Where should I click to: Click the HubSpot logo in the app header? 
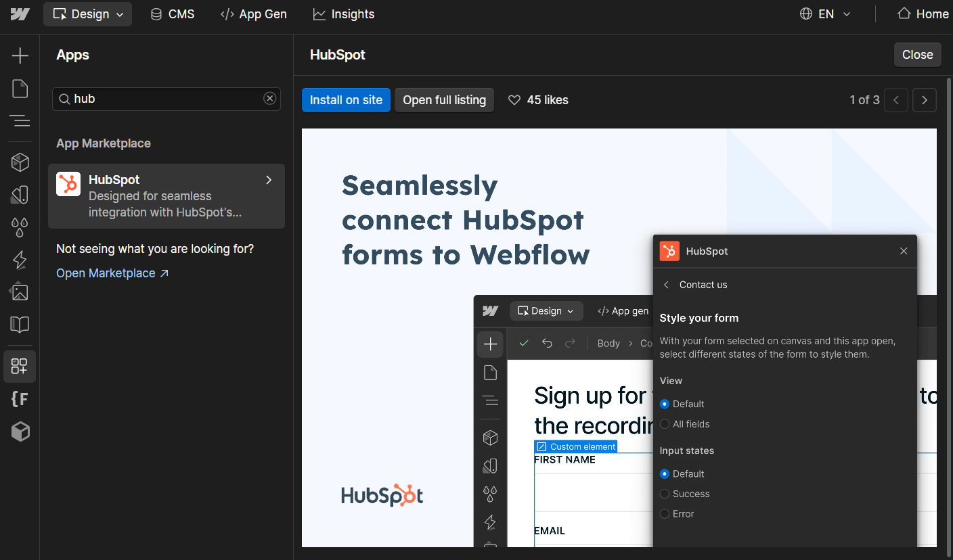(669, 251)
